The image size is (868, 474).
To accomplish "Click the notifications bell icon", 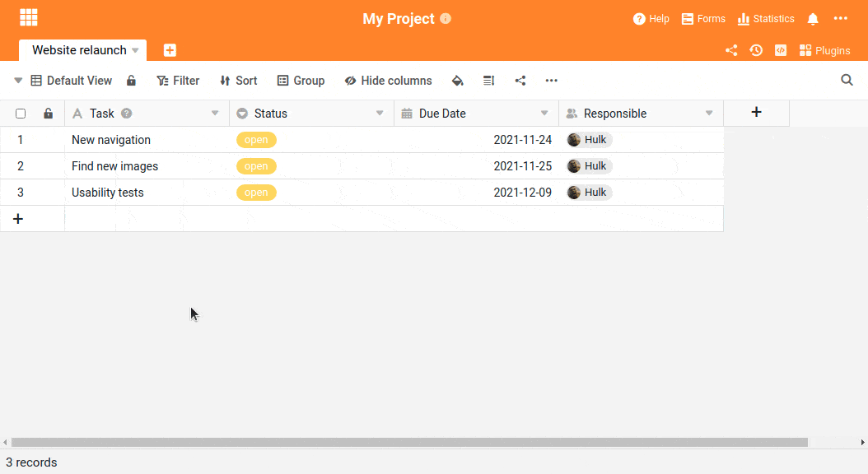I will pyautogui.click(x=813, y=19).
